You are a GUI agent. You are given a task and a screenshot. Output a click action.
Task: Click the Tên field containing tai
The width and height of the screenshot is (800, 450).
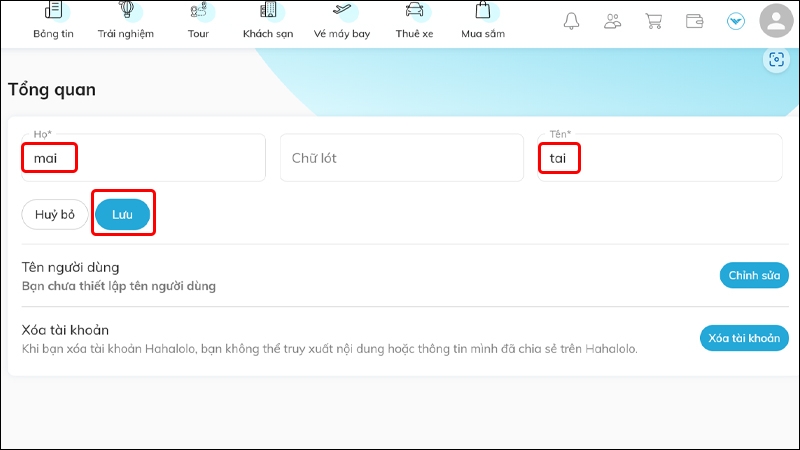click(x=660, y=158)
